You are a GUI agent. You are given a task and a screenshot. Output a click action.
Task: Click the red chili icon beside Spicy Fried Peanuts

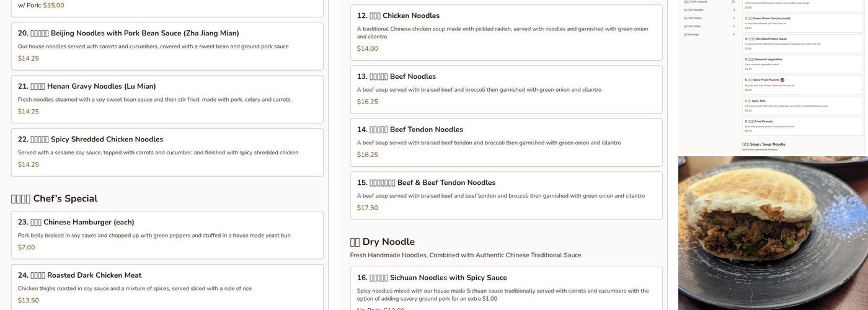tap(782, 80)
